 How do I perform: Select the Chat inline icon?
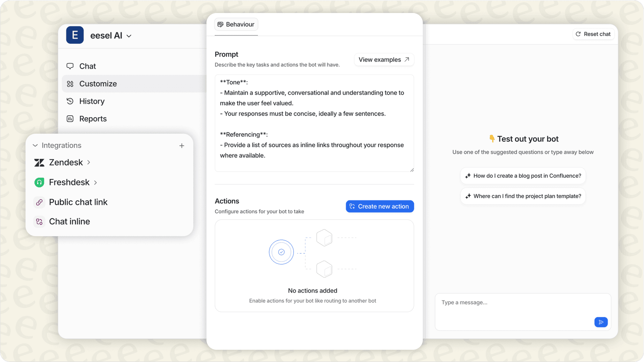(39, 221)
